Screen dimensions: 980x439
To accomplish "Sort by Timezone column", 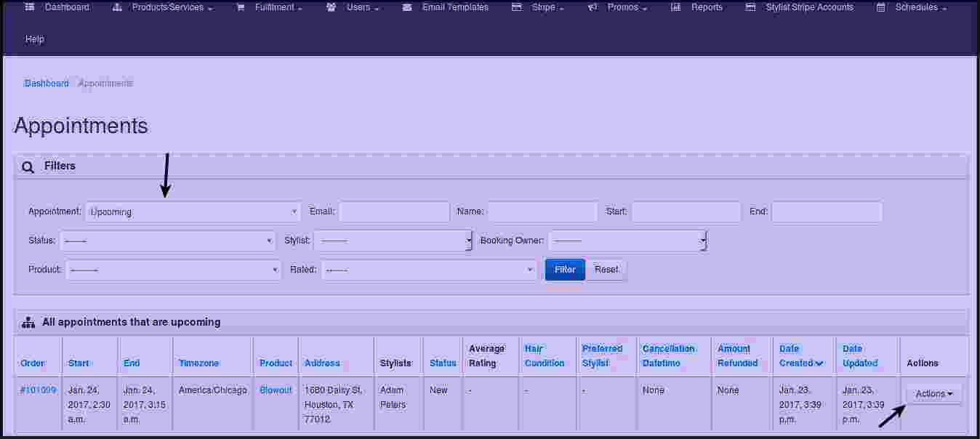I will point(198,363).
